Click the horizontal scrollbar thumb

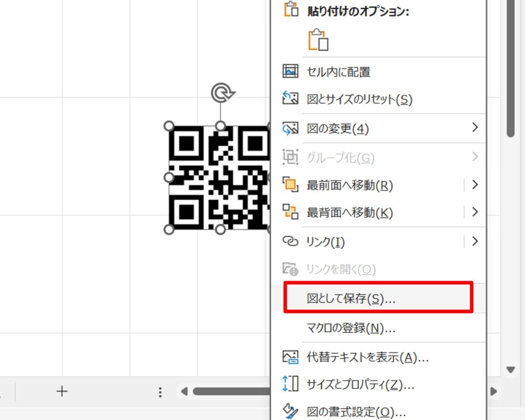click(x=232, y=391)
